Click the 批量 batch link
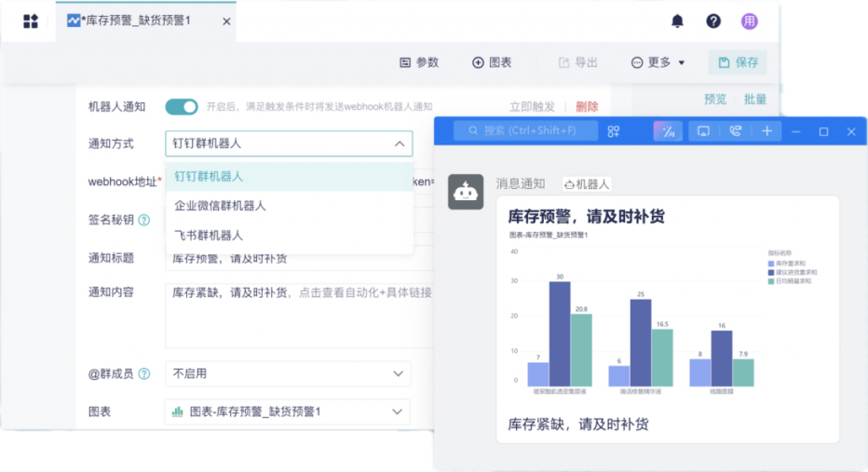This screenshot has width=868, height=472. (755, 99)
